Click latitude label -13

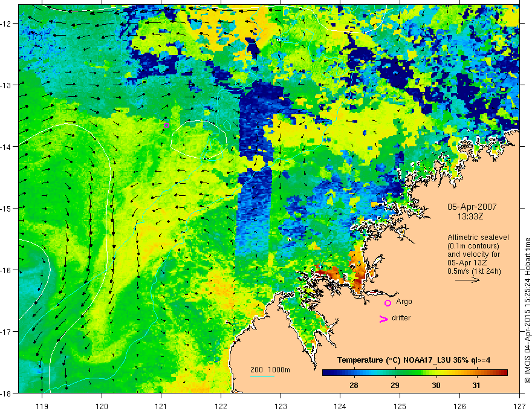(x=7, y=85)
